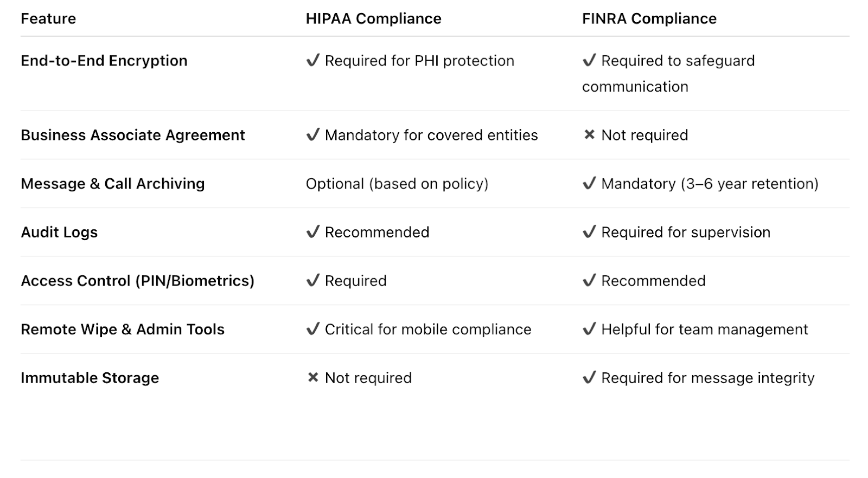Click the X mark beside FINRA Not required
Screen dimensions: 868x478
pos(589,134)
